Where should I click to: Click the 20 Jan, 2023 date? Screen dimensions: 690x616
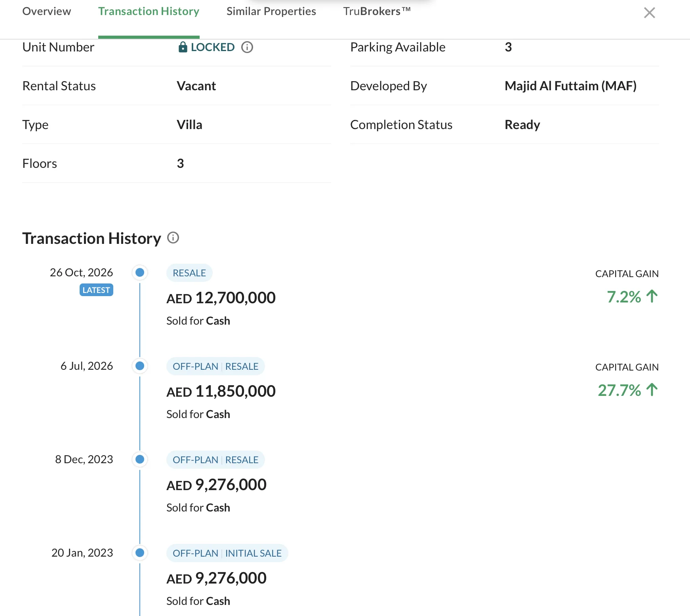click(82, 553)
